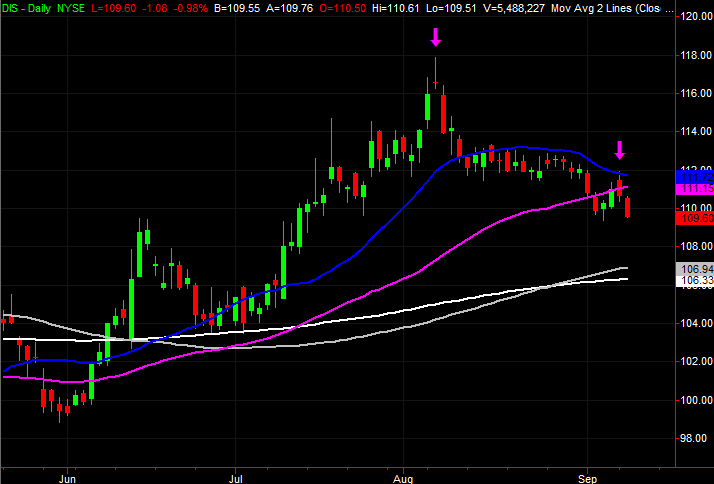Click the 102.00 price axis label

click(697, 362)
